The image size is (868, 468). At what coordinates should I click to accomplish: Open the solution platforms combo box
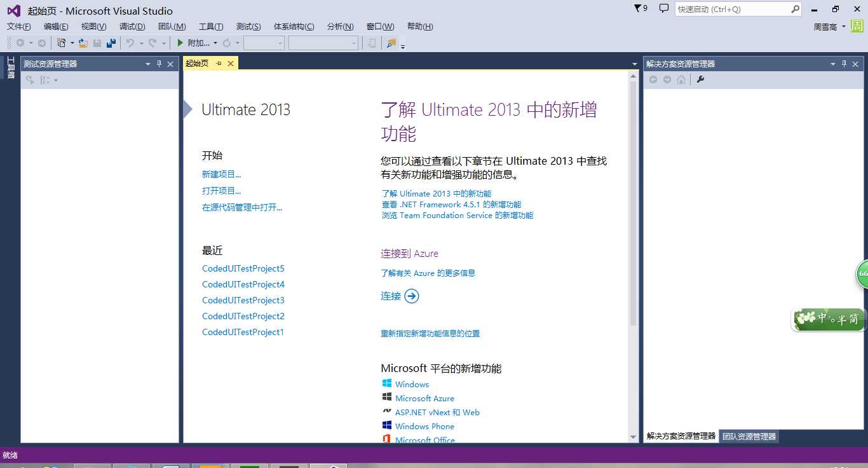323,43
